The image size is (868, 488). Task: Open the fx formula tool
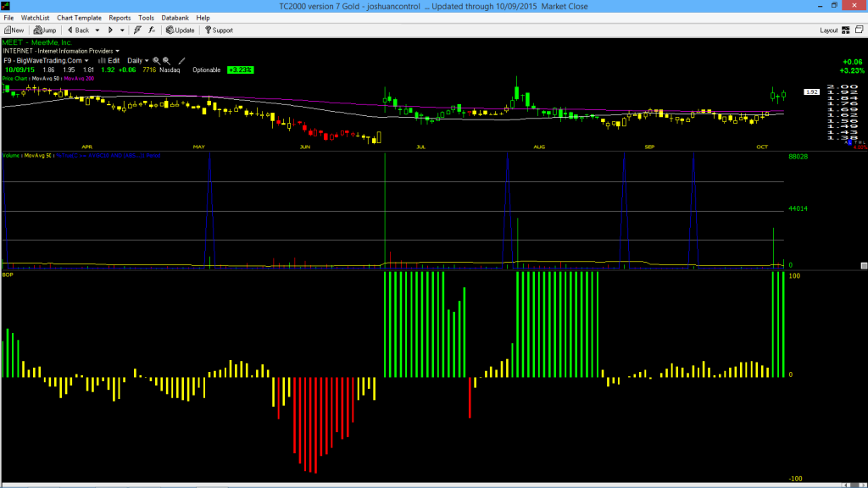152,30
